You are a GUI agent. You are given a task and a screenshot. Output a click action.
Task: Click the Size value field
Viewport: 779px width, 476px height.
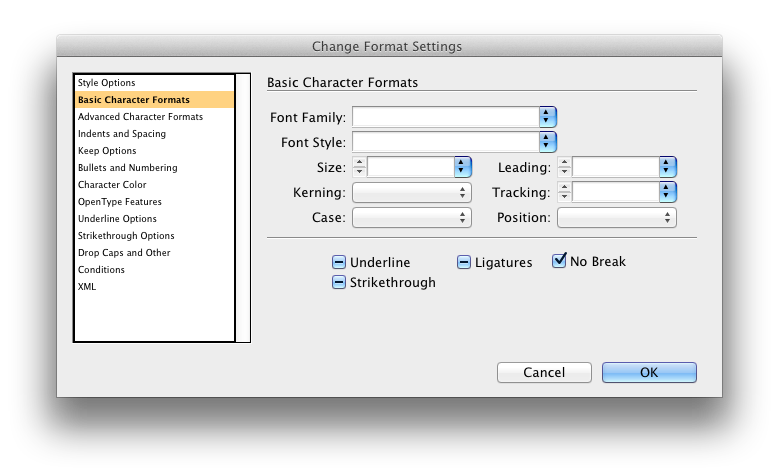pyautogui.click(x=410, y=167)
